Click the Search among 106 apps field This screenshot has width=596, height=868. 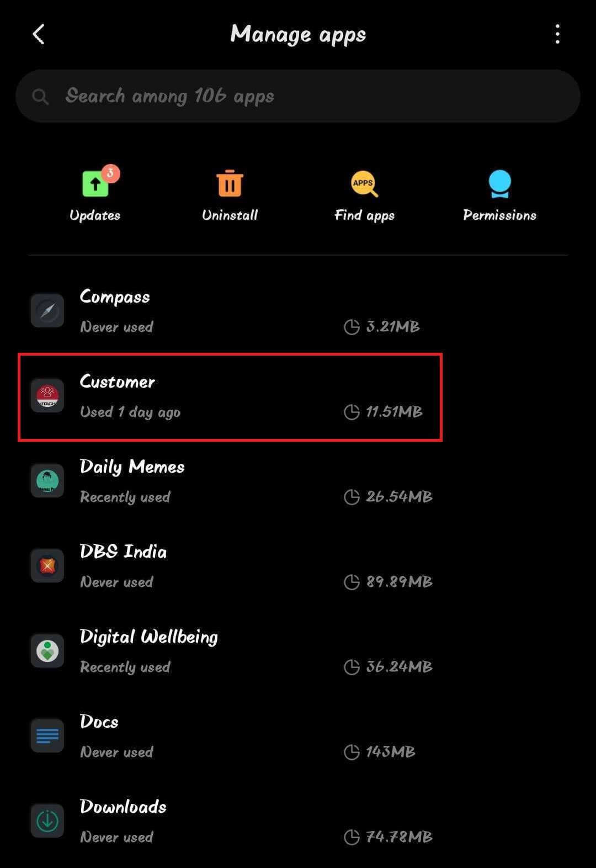298,96
